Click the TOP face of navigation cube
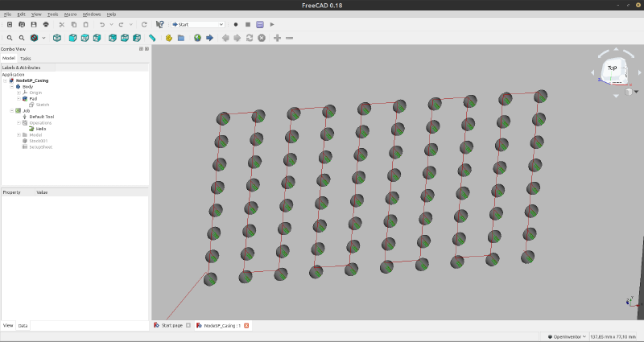 point(613,69)
